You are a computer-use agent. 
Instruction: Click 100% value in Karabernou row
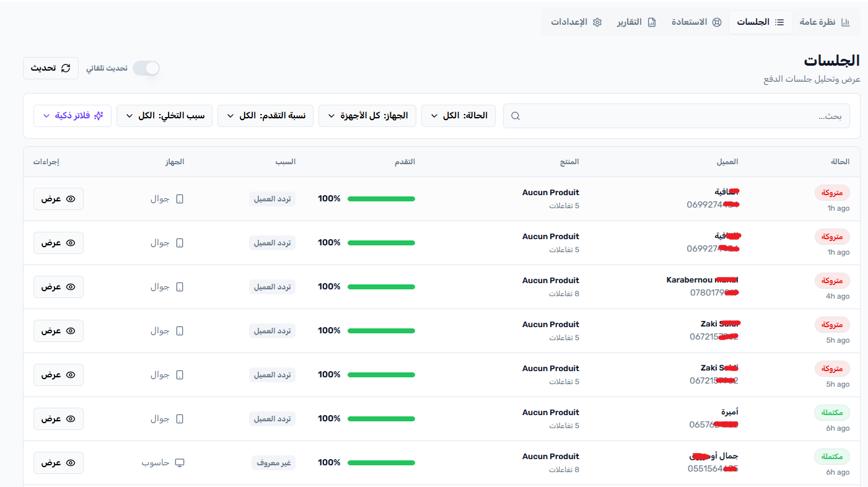pos(329,287)
